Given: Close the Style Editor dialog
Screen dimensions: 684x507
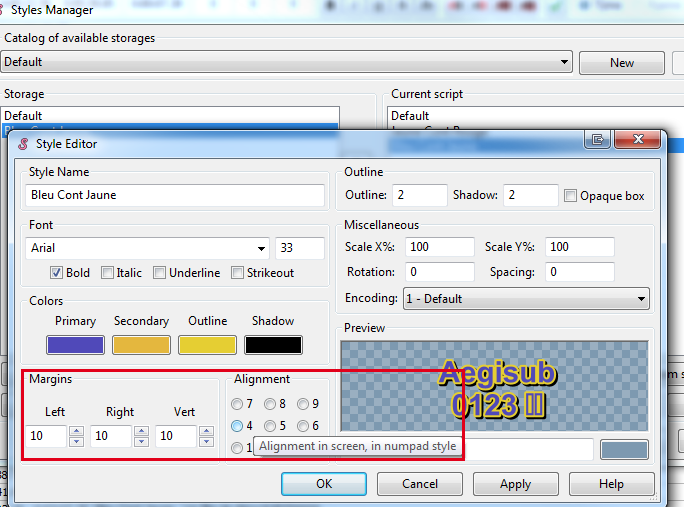Looking at the screenshot, I should pyautogui.click(x=638, y=140).
